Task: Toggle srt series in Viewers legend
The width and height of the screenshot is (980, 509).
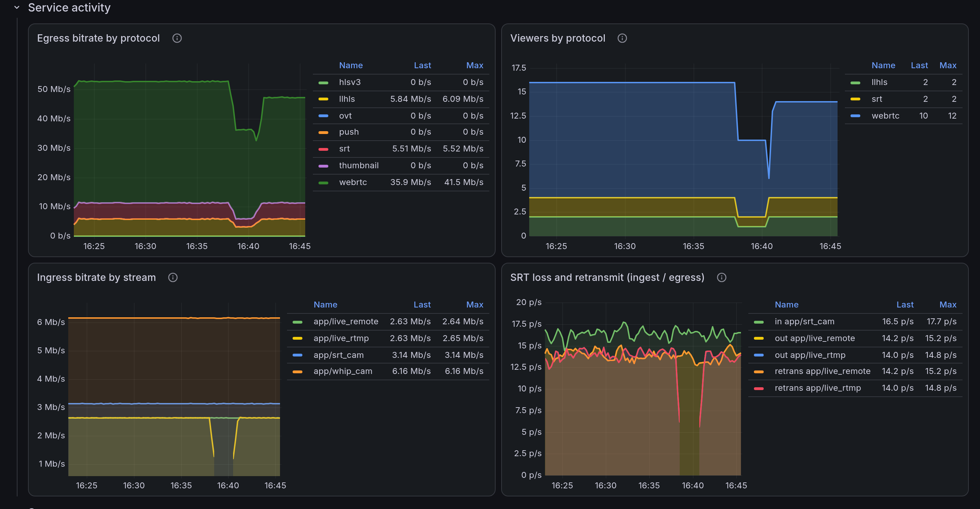Action: point(876,99)
